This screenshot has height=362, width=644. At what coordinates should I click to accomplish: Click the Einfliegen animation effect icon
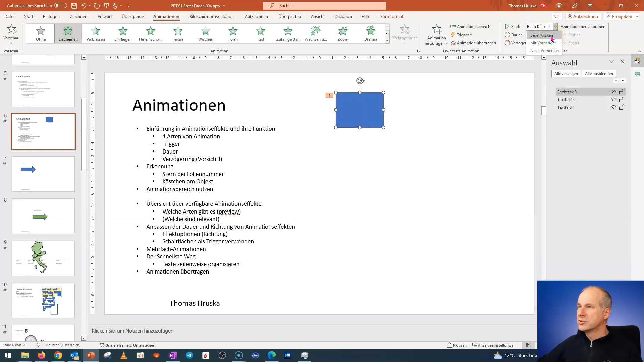click(123, 33)
